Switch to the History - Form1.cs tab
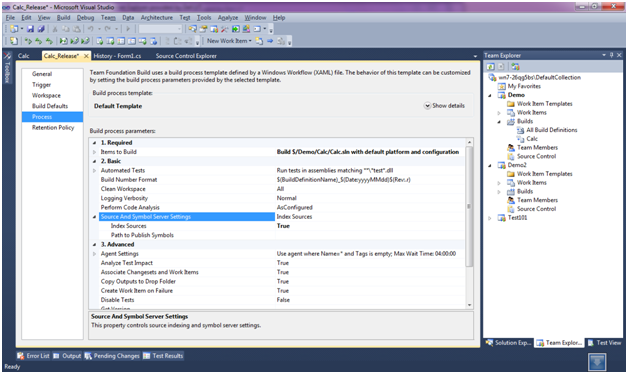This screenshot has width=628, height=374. (117, 56)
